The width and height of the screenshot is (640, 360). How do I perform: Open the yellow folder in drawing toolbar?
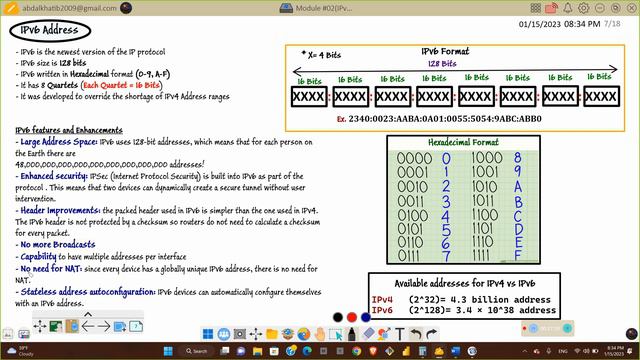[271, 334]
